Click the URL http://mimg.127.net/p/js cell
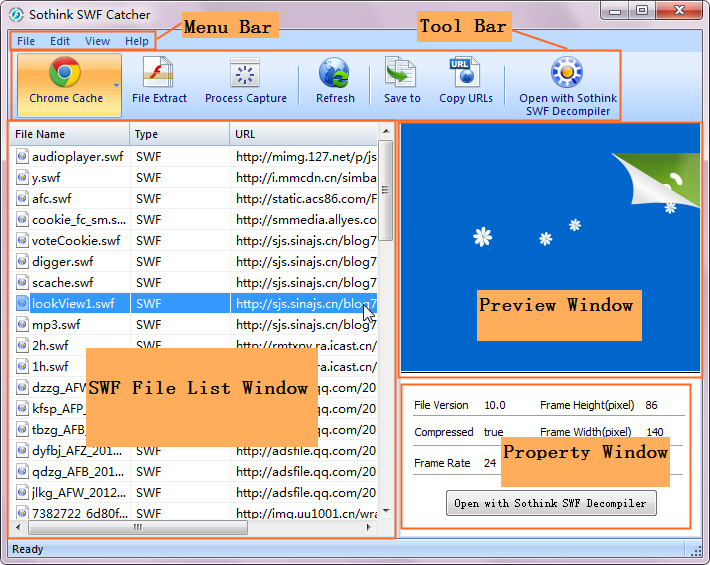Image resolution: width=710 pixels, height=565 pixels. click(x=306, y=157)
